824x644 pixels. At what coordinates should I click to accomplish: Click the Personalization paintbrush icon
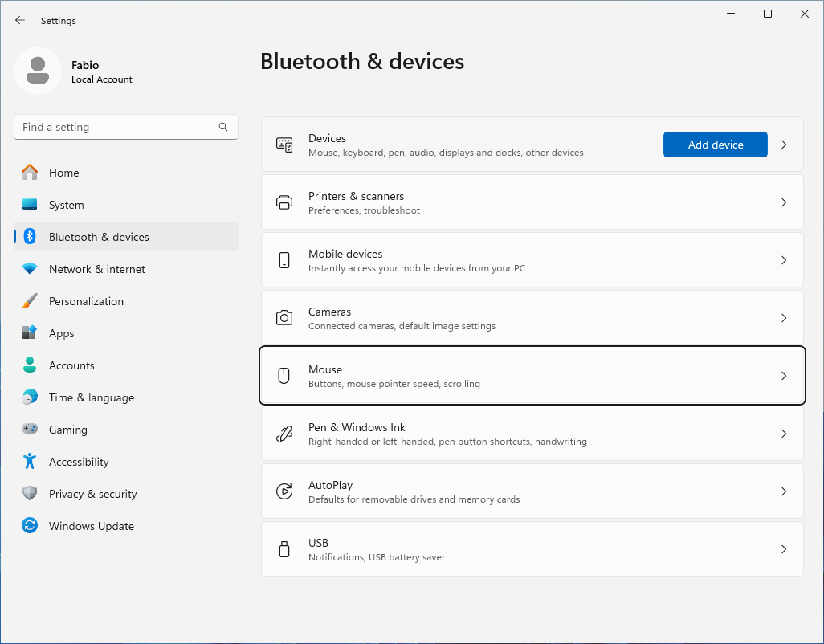point(30,300)
